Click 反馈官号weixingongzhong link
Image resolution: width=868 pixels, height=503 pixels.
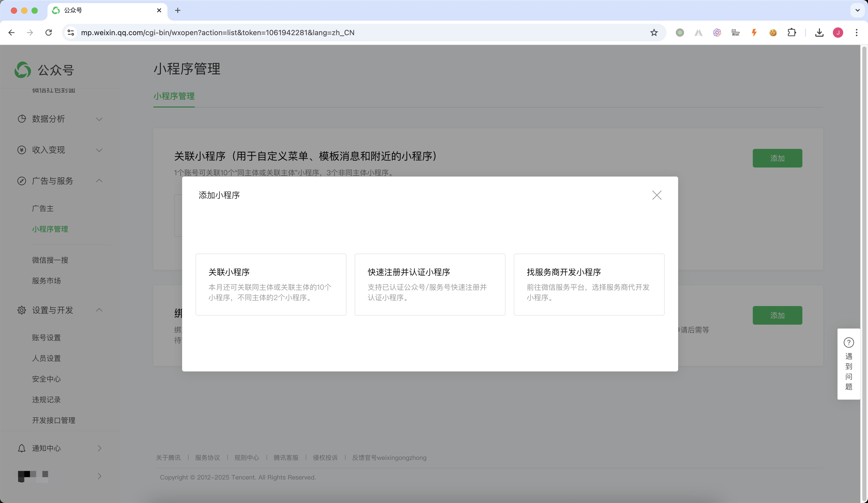click(x=389, y=458)
